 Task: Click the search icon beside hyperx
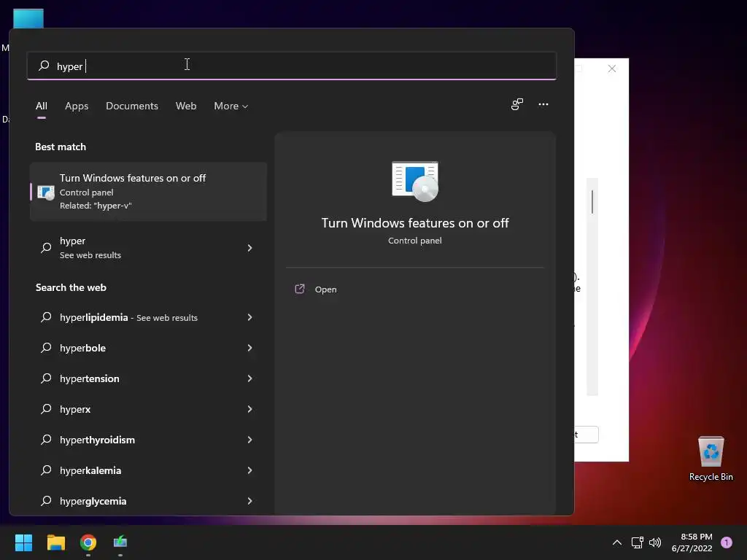pos(46,408)
